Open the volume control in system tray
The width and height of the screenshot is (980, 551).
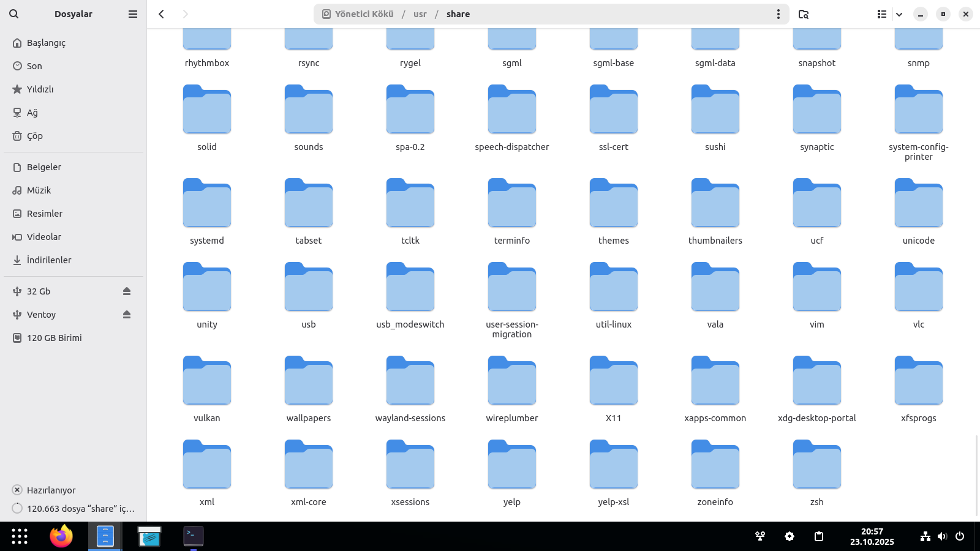[942, 536]
